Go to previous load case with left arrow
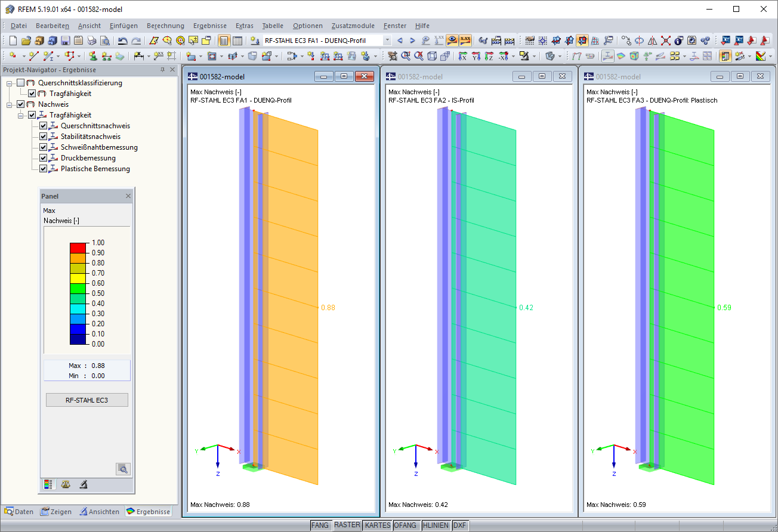Image resolution: width=778 pixels, height=532 pixels. [400, 41]
